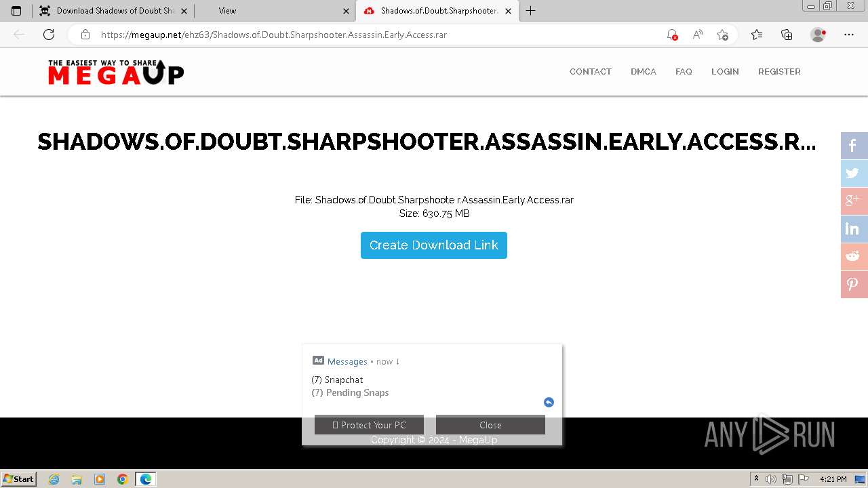Share on Twitter
868x488 pixels.
[854, 174]
